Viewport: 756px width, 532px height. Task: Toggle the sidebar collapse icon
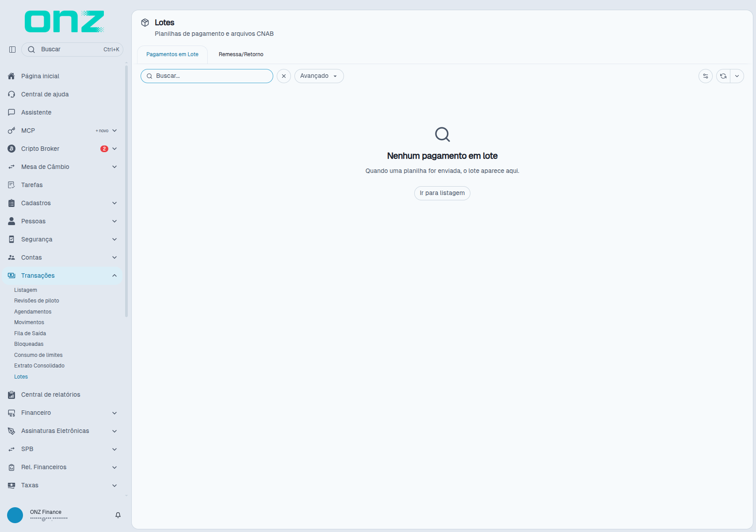tap(12, 50)
